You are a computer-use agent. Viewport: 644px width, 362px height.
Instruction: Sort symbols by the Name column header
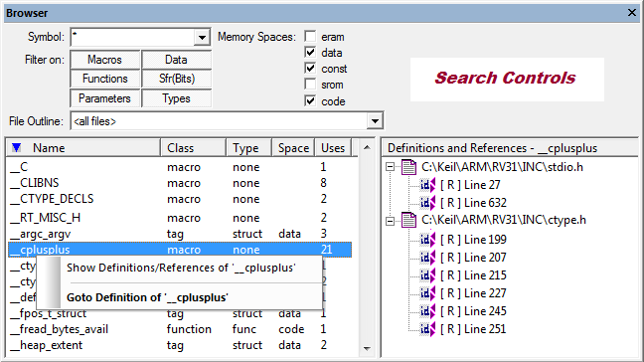(x=83, y=148)
